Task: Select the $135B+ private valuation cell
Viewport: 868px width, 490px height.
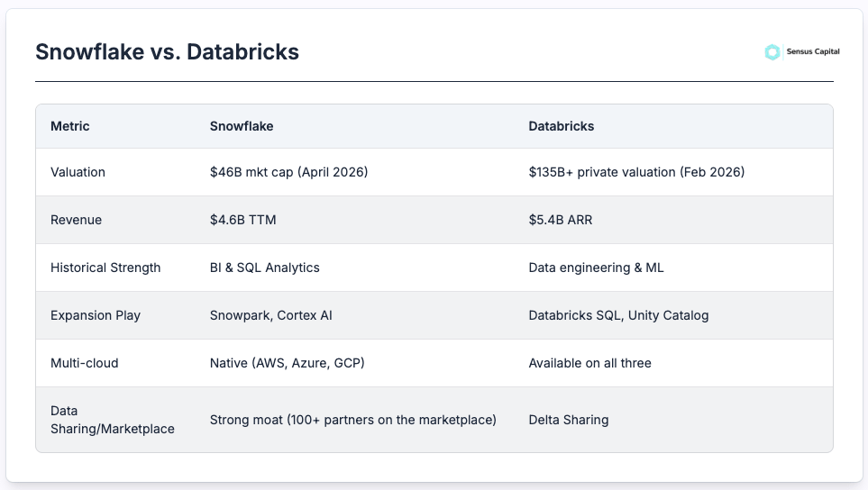Action: 636,172
